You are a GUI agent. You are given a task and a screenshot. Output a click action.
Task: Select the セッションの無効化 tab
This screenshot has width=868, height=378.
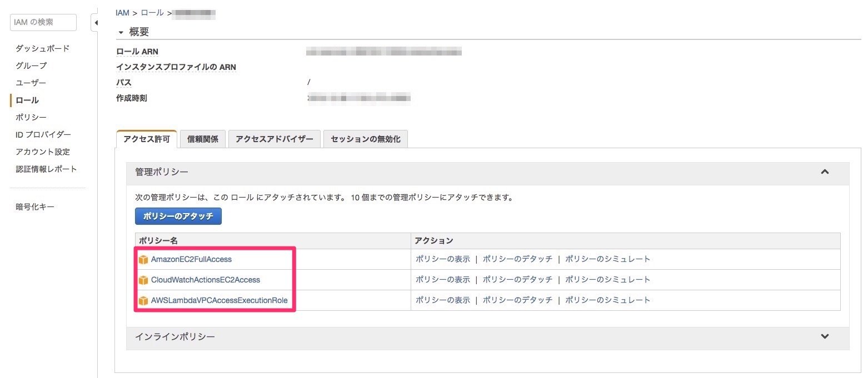click(365, 139)
